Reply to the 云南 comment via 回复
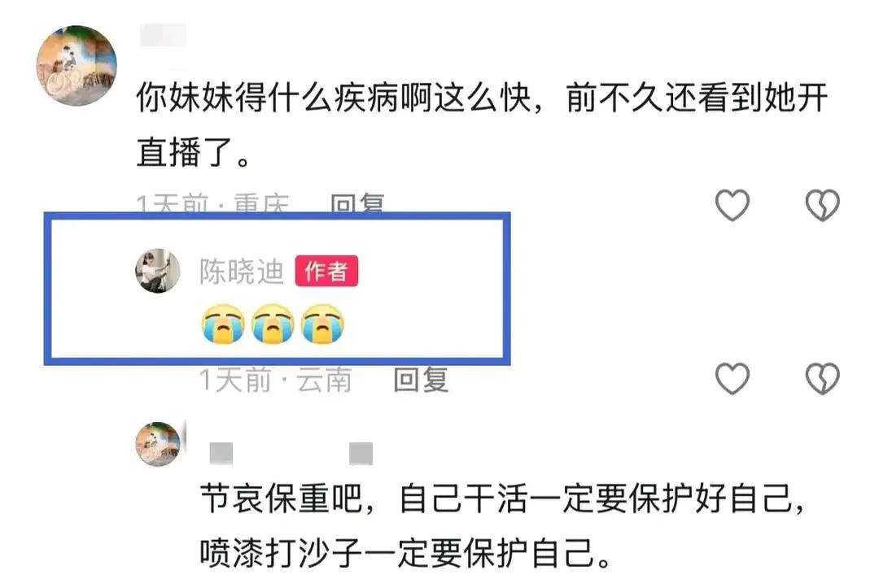The image size is (879, 588). [x=421, y=380]
